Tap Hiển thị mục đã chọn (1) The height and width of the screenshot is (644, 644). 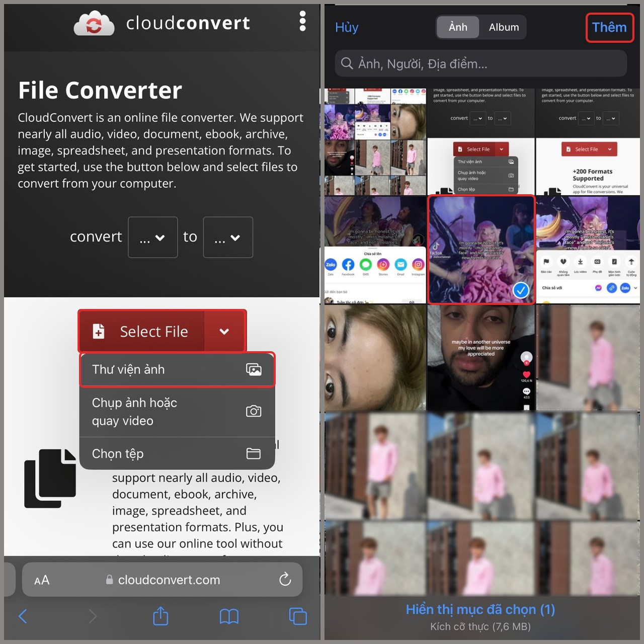click(480, 609)
